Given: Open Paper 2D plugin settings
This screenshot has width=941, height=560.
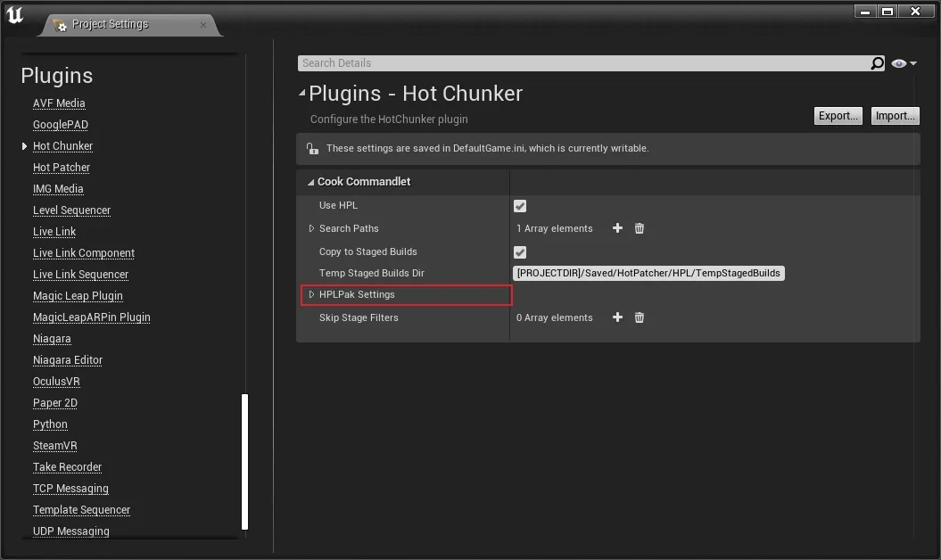Looking at the screenshot, I should pyautogui.click(x=54, y=403).
